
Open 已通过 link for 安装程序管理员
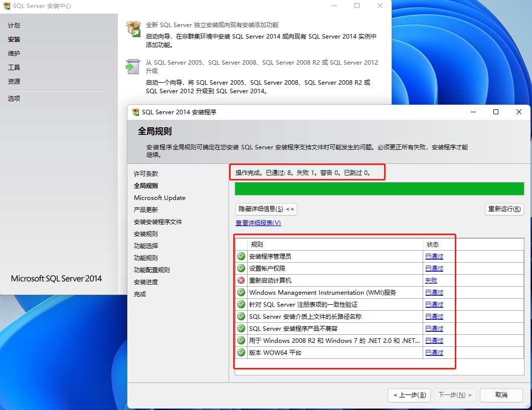click(x=434, y=257)
